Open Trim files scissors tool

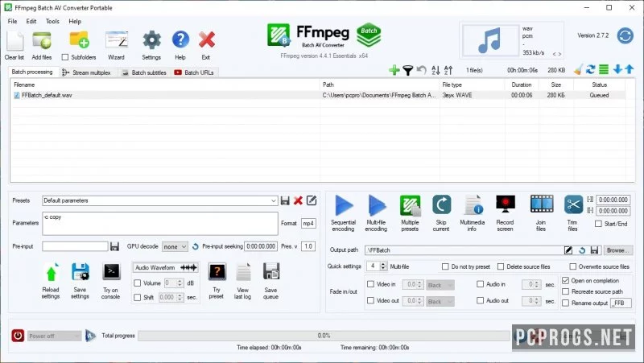(x=573, y=204)
